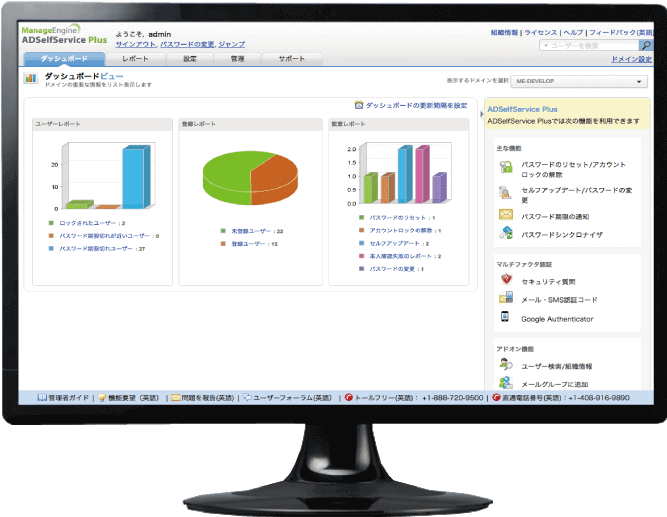
Task: Open the レポート tab
Action: (x=135, y=59)
